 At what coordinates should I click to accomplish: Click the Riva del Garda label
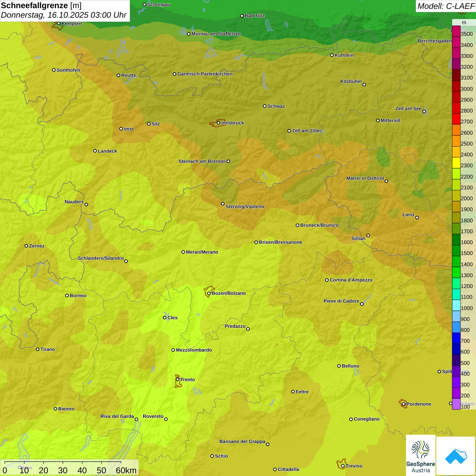[117, 416]
